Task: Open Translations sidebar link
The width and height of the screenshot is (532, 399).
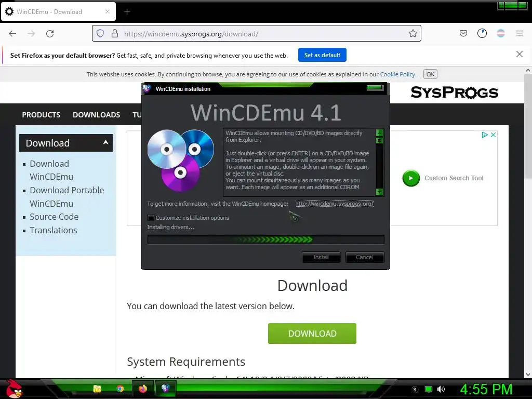Action: click(x=54, y=230)
